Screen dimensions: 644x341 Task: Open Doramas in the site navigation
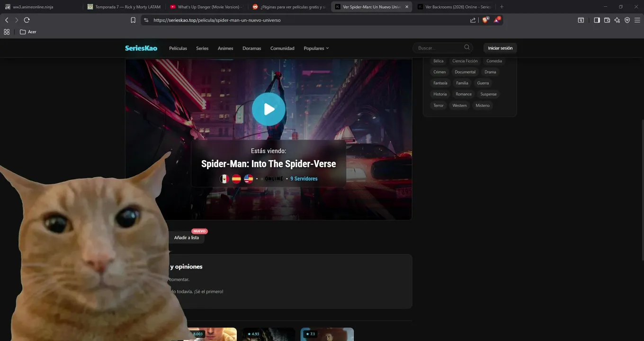[252, 48]
